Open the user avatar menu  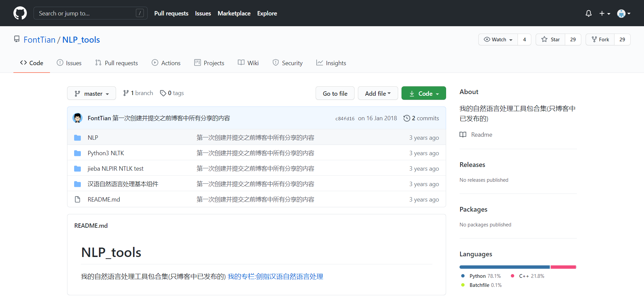tap(624, 13)
